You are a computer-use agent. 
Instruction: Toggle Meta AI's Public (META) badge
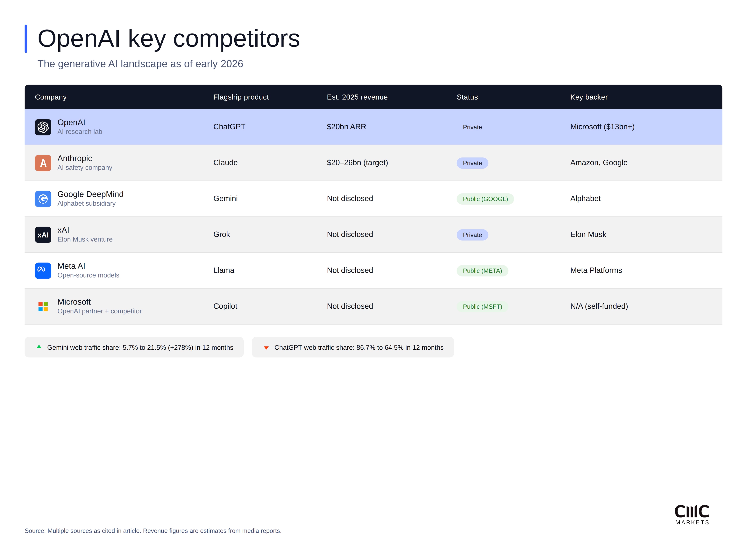[x=482, y=270]
